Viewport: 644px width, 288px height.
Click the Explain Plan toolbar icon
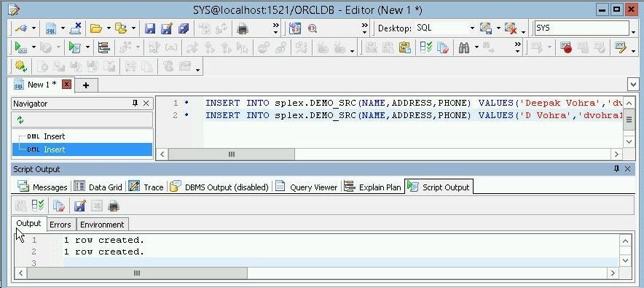click(x=104, y=47)
